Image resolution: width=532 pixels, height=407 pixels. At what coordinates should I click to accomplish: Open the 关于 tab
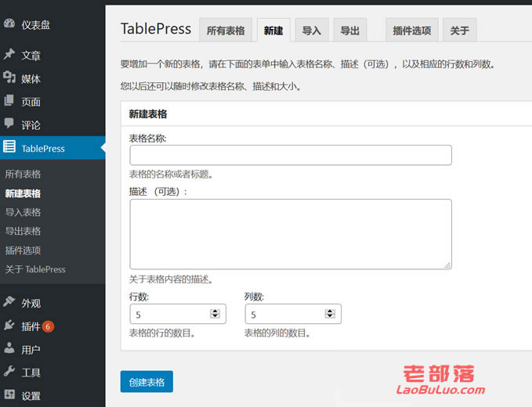click(x=460, y=31)
